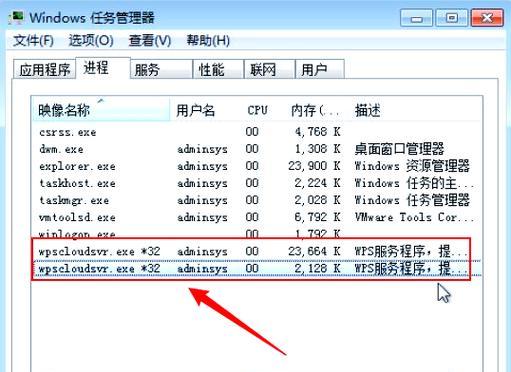The width and height of the screenshot is (511, 372).
Task: Select the csrss.exe process row
Action: [257, 132]
